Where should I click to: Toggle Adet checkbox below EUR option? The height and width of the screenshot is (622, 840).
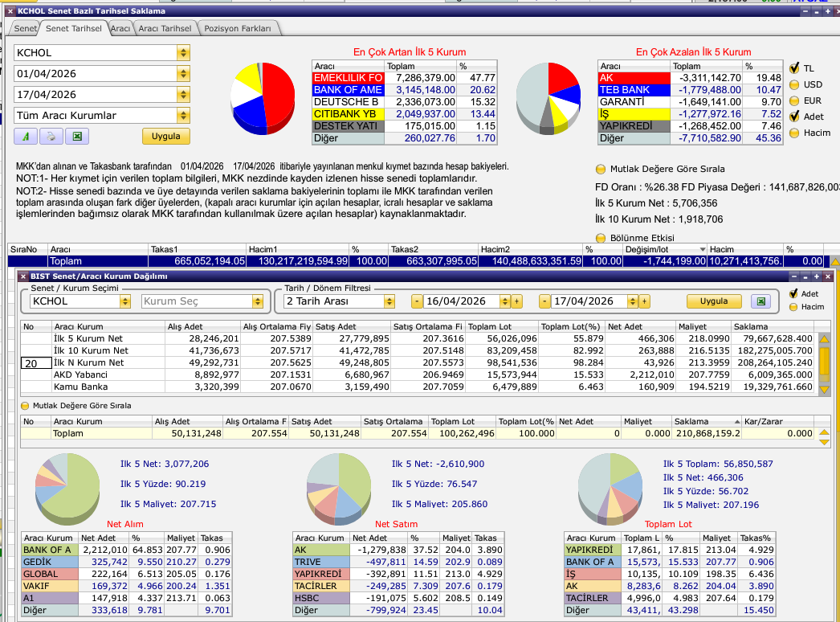[794, 117]
